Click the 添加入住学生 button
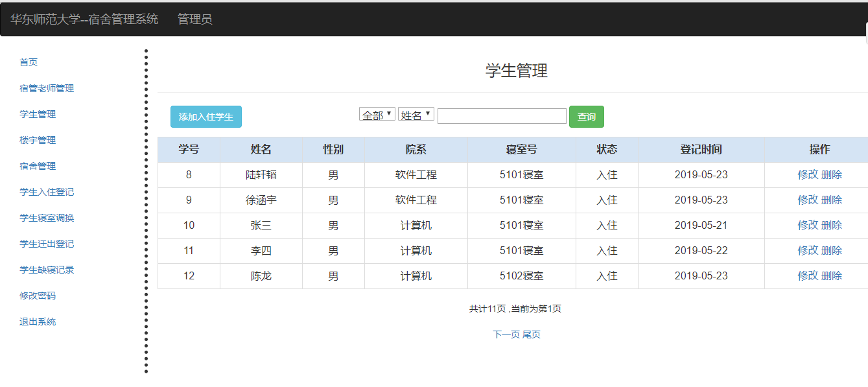The height and width of the screenshot is (387, 868). [x=206, y=117]
